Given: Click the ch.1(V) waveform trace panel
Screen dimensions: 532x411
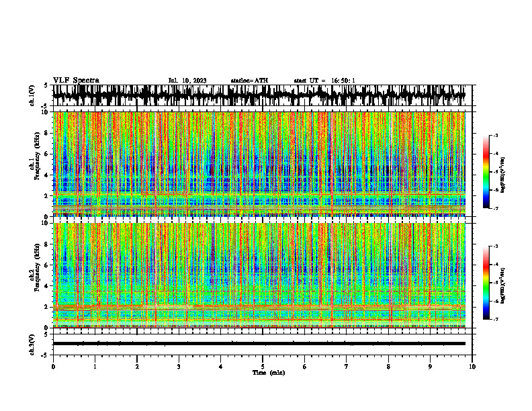Looking at the screenshot, I should pyautogui.click(x=262, y=95).
